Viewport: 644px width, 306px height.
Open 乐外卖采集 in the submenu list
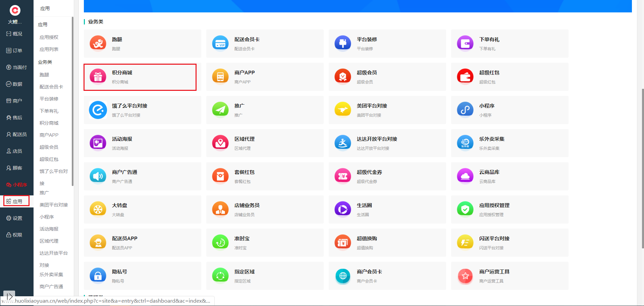pos(51,274)
